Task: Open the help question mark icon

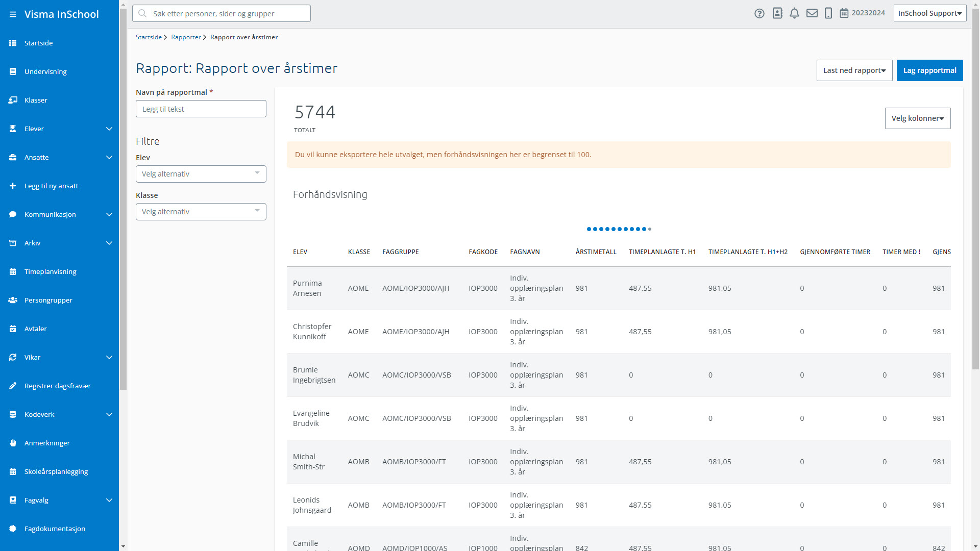Action: point(759,13)
